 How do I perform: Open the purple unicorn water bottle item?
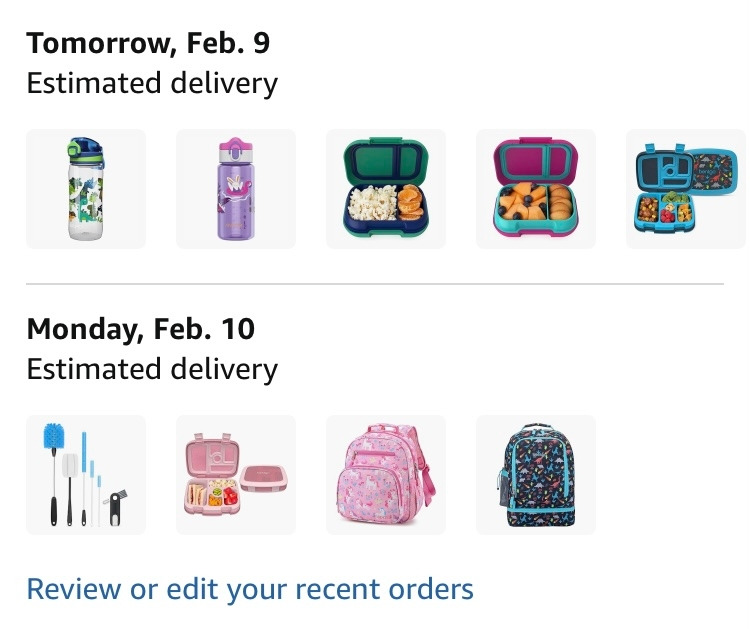(x=236, y=189)
